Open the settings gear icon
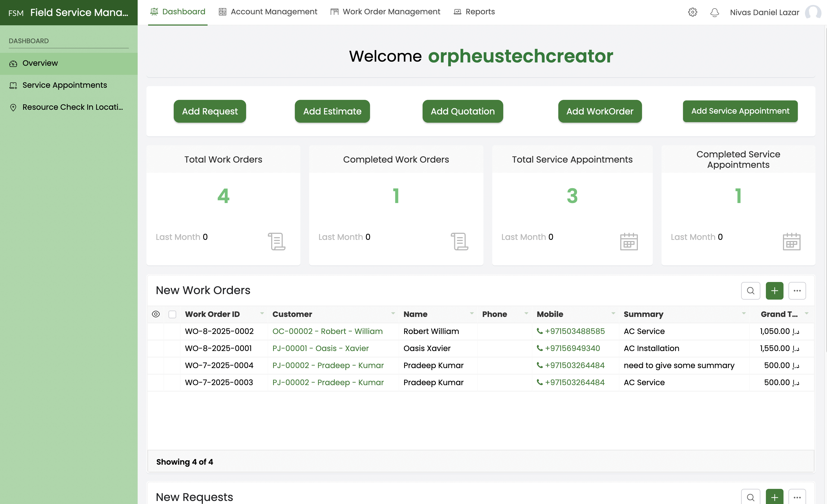This screenshot has height=504, width=827. coord(692,12)
